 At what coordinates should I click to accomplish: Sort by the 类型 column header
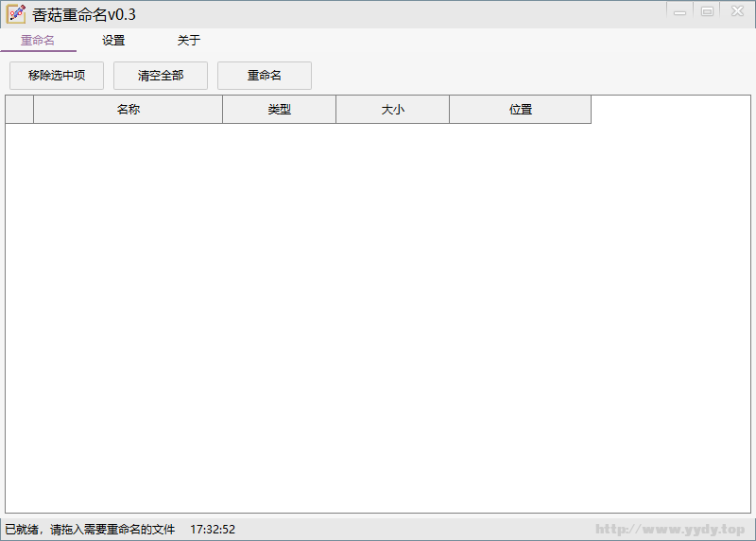click(279, 110)
